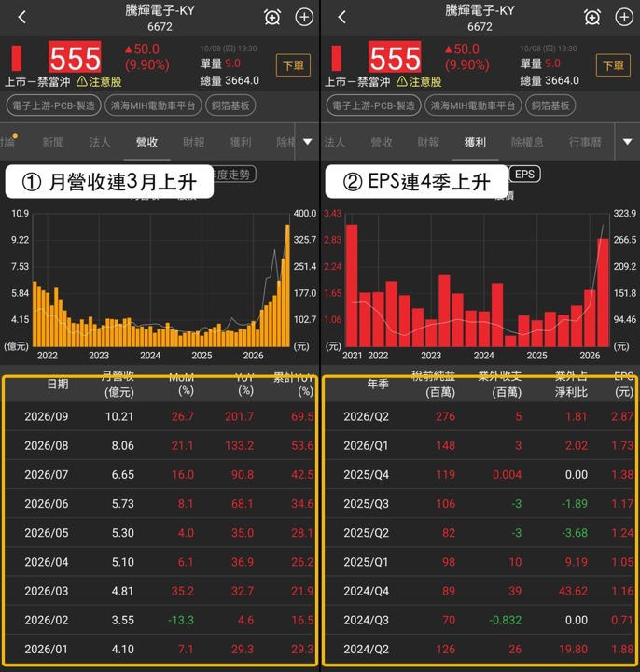Tap 下單 order button in right panel
Screen dimensions: 640x672
pos(613,65)
